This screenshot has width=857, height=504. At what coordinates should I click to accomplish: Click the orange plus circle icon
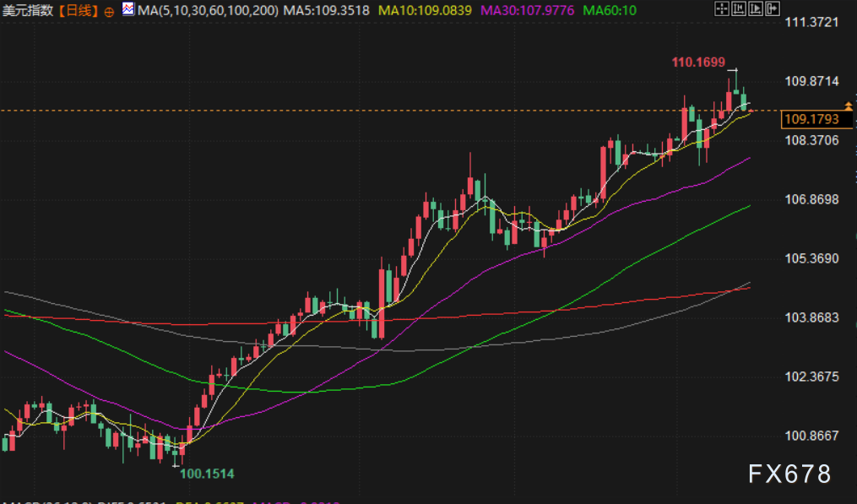point(109,12)
